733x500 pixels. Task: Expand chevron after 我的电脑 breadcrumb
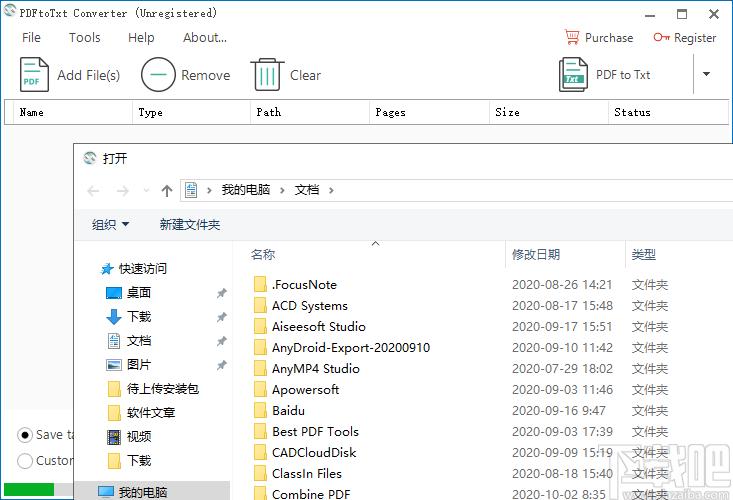point(282,190)
